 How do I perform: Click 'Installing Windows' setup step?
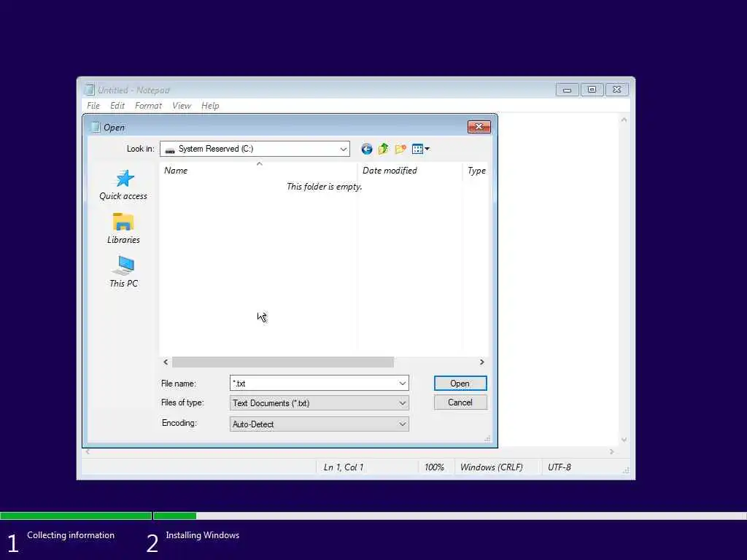click(203, 535)
